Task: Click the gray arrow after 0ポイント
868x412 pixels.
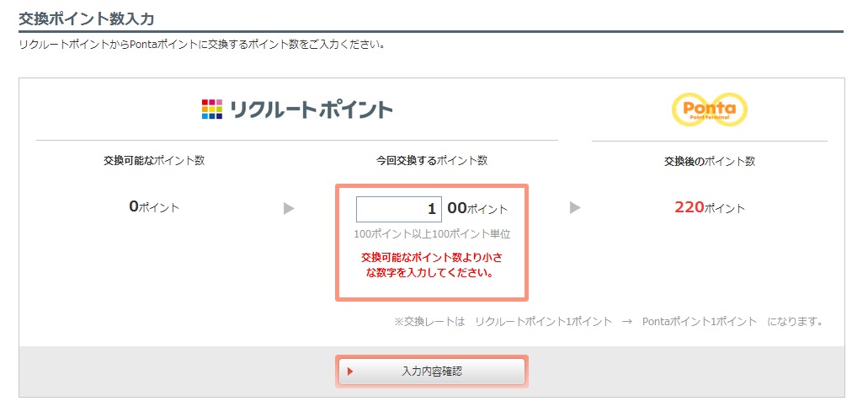Action: [289, 209]
